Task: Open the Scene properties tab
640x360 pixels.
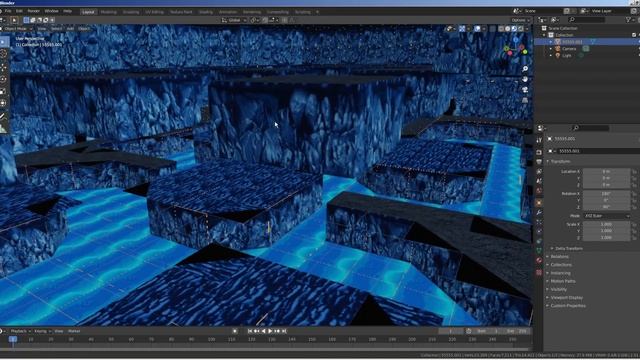Action: [x=539, y=182]
